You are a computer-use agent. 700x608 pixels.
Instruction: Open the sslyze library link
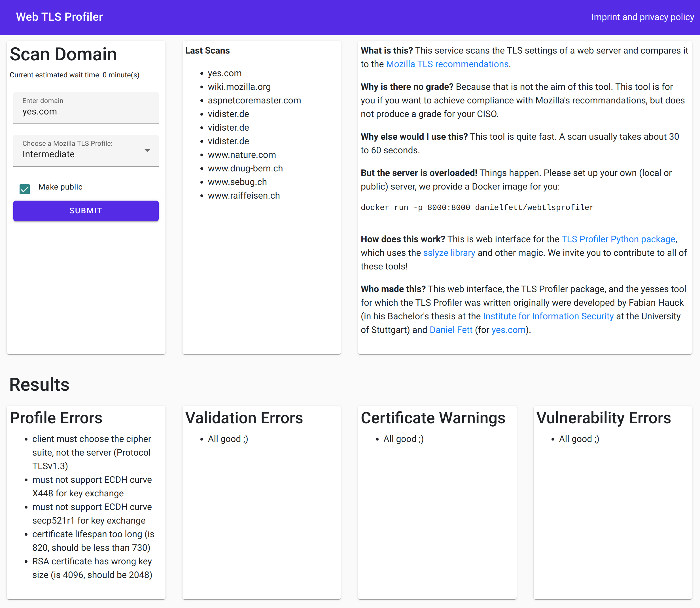(449, 253)
